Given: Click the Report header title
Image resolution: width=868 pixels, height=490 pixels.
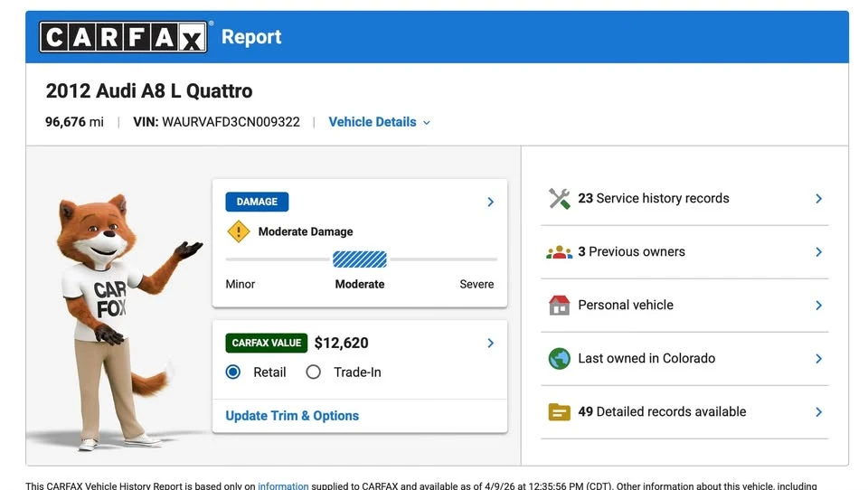Looking at the screenshot, I should coord(251,37).
